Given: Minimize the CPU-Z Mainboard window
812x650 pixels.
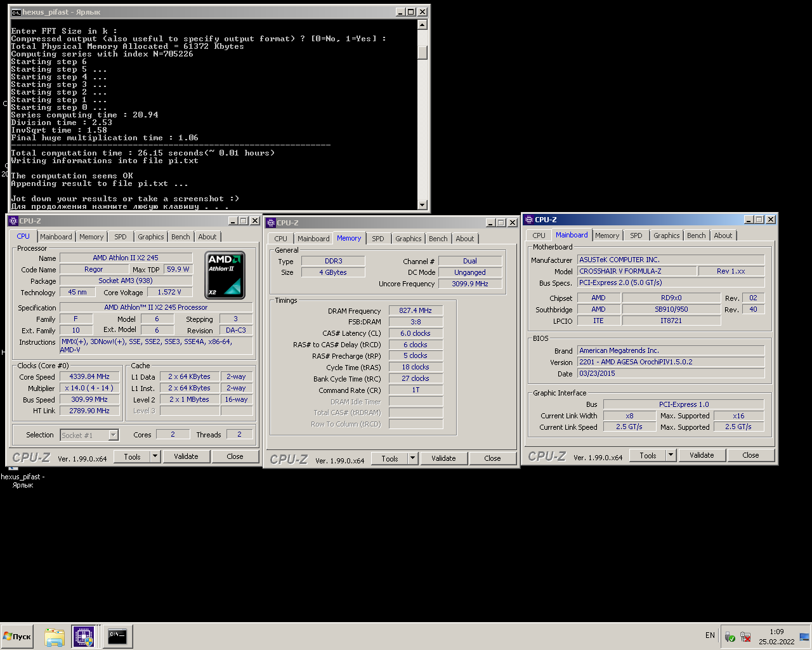Looking at the screenshot, I should coord(749,220).
